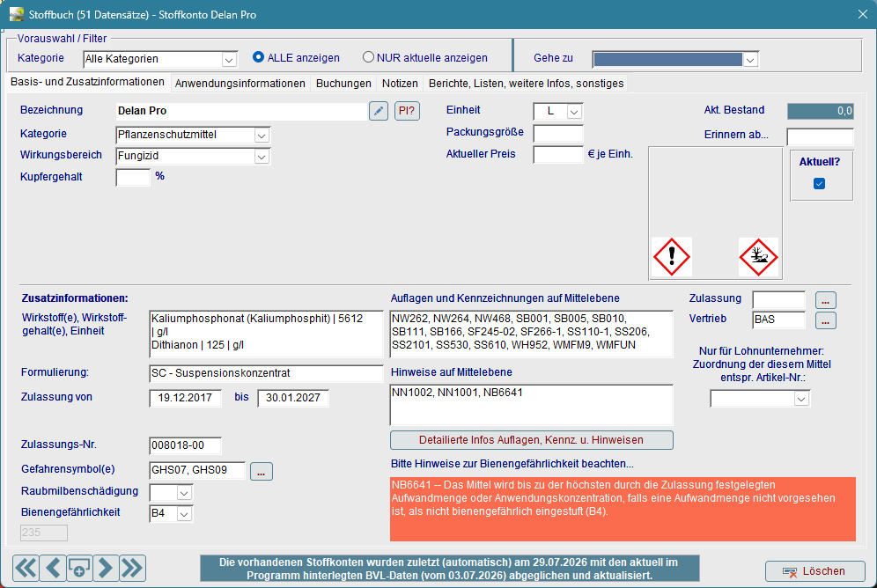Viewport: 877px width, 588px height.
Task: Click the exclamation mark GHS07 hazard symbol
Action: point(672,257)
